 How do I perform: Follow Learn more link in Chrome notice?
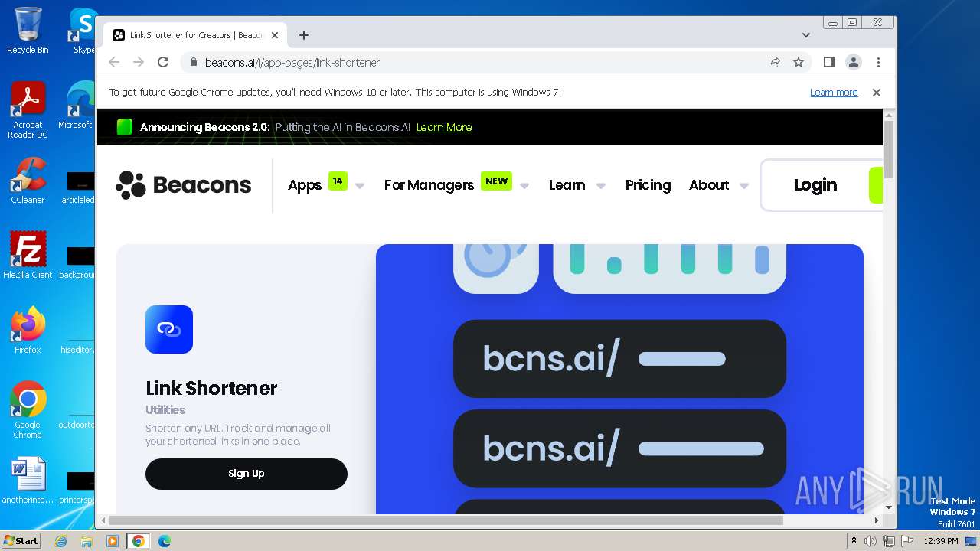(x=834, y=93)
